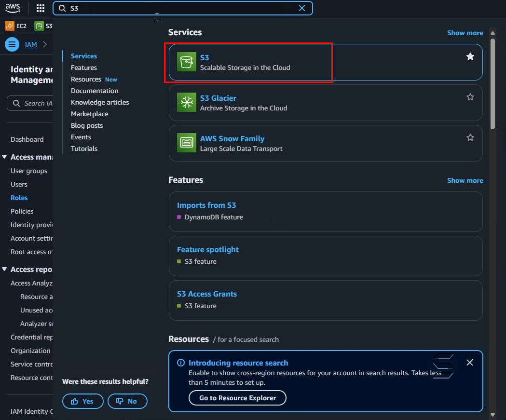Viewport: 506px width, 420px height.
Task: Dismiss the resource search banner
Action: pyautogui.click(x=470, y=363)
